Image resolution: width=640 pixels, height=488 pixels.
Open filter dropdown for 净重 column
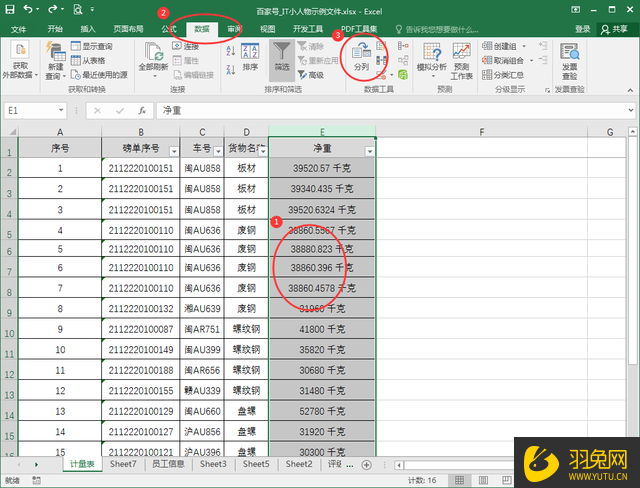tap(370, 152)
